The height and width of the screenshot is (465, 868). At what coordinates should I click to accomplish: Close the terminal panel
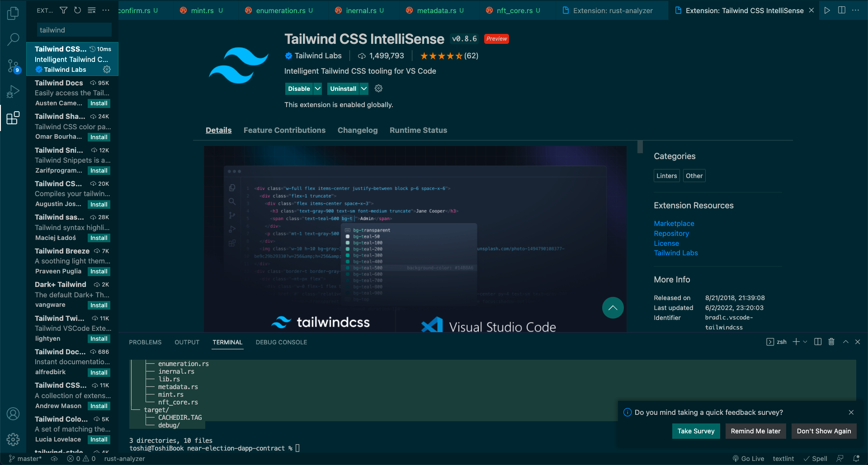pos(858,342)
